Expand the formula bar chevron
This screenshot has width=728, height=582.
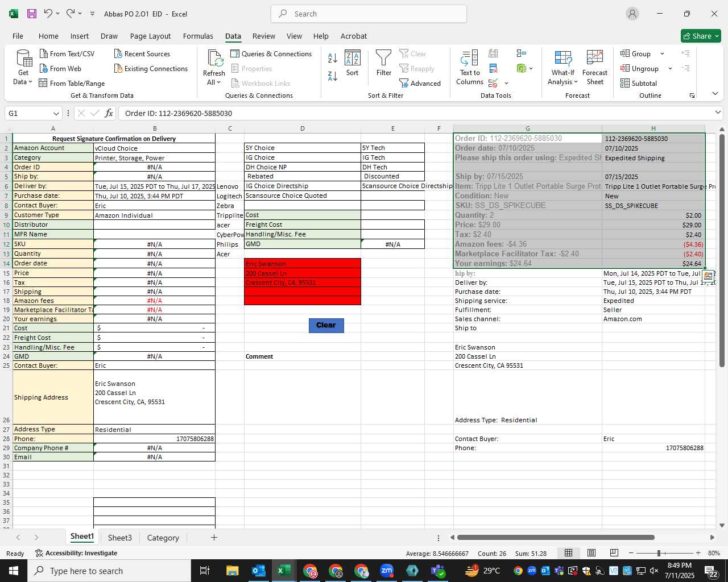(718, 113)
